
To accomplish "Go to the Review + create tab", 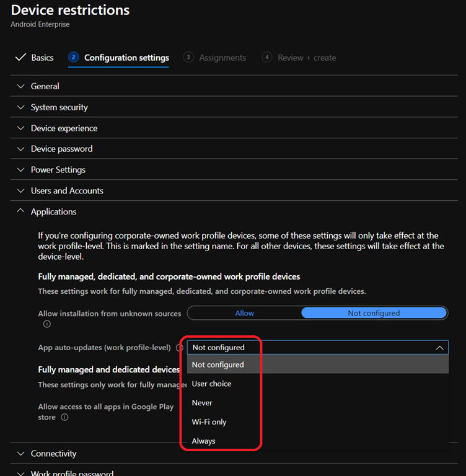I will pyautogui.click(x=307, y=58).
